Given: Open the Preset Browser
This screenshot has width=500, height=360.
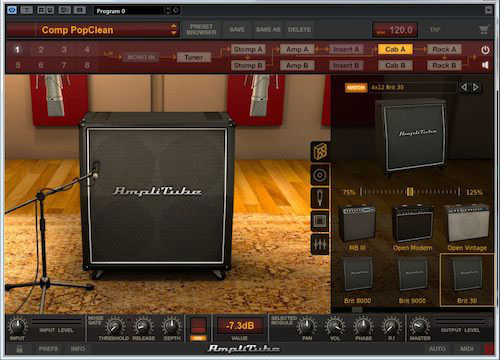Looking at the screenshot, I should coord(201,30).
